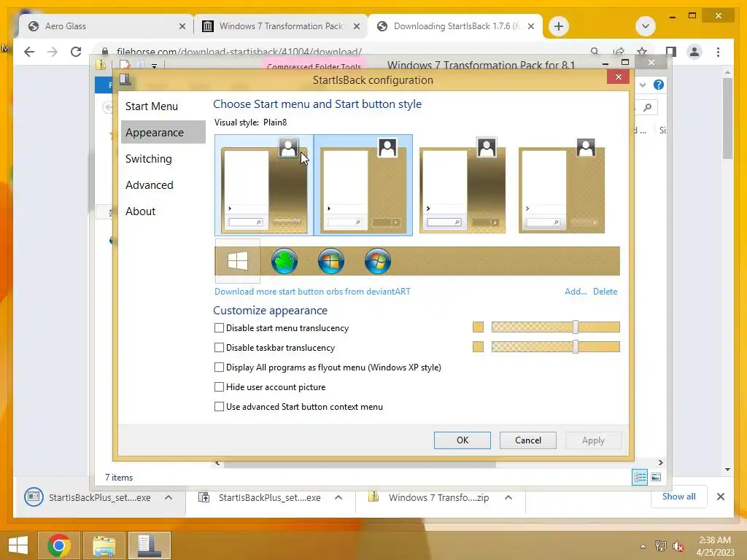Click the Add... link for orbs
The width and height of the screenshot is (747, 560).
click(x=576, y=292)
